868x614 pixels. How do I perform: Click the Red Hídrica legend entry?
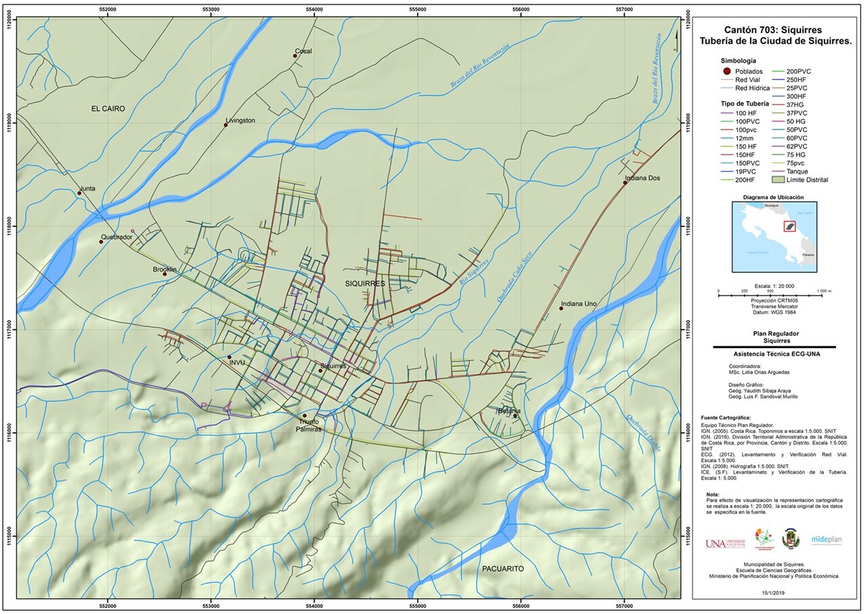pos(751,88)
